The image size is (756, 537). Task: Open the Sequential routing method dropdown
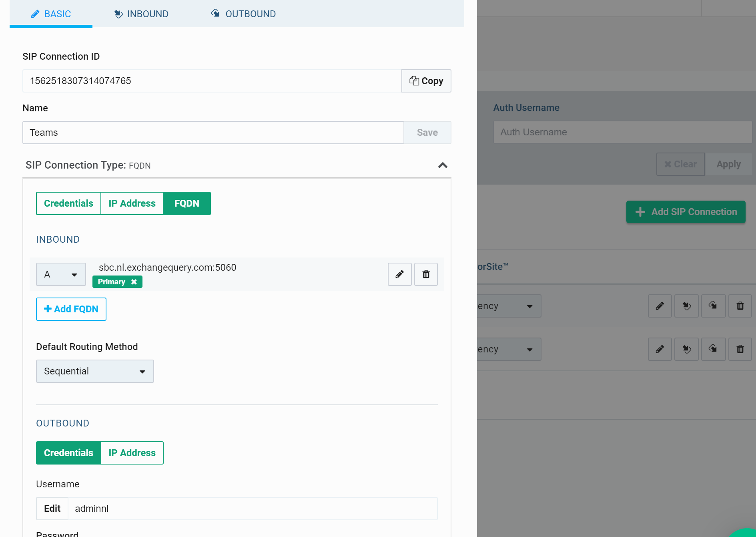[95, 371]
